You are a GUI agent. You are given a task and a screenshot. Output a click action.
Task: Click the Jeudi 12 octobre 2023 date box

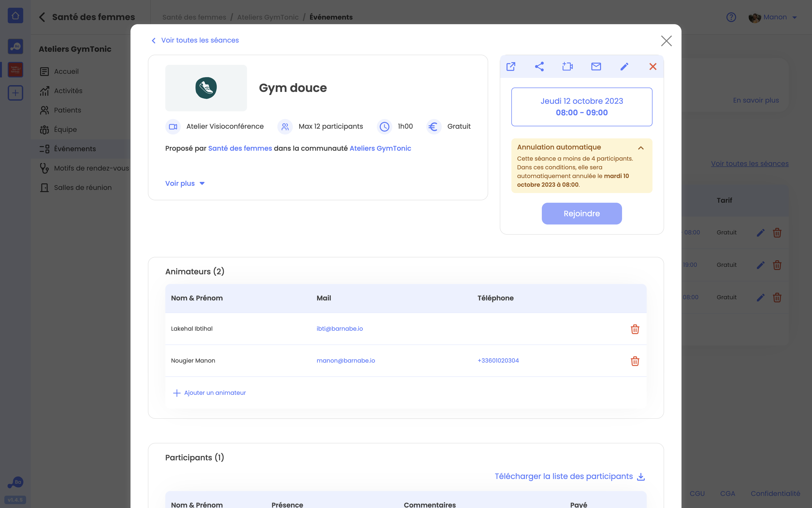click(581, 107)
